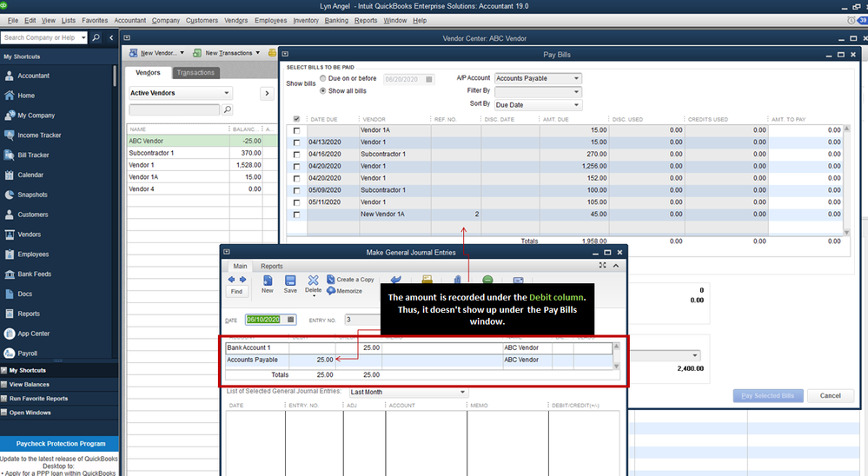Open Snapshots in the sidebar
The width and height of the screenshot is (868, 476).
tap(32, 195)
